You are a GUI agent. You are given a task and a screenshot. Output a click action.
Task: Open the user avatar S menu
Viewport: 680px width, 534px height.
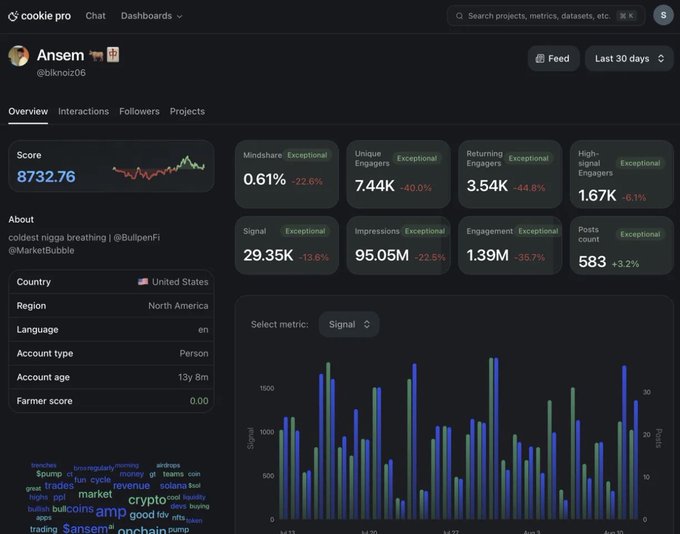click(663, 16)
